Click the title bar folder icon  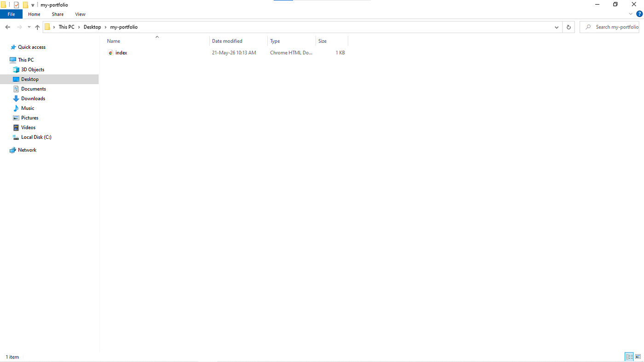click(x=3, y=5)
